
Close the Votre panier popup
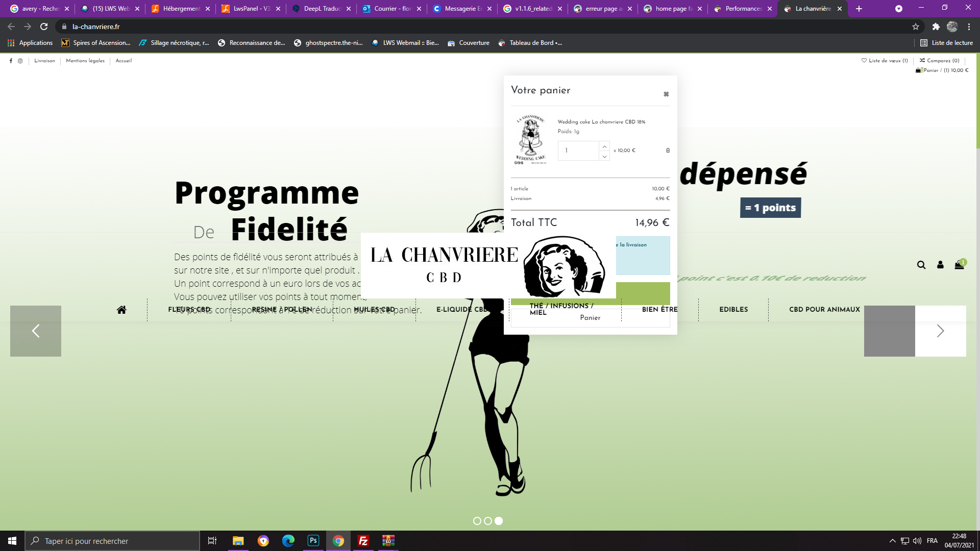click(x=666, y=94)
